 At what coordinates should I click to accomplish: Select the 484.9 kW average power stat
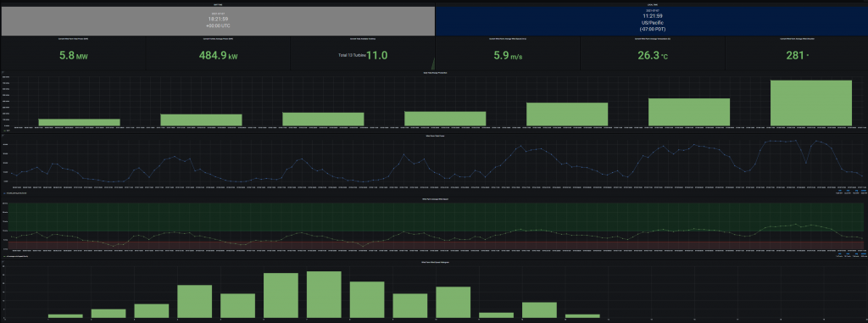[218, 55]
